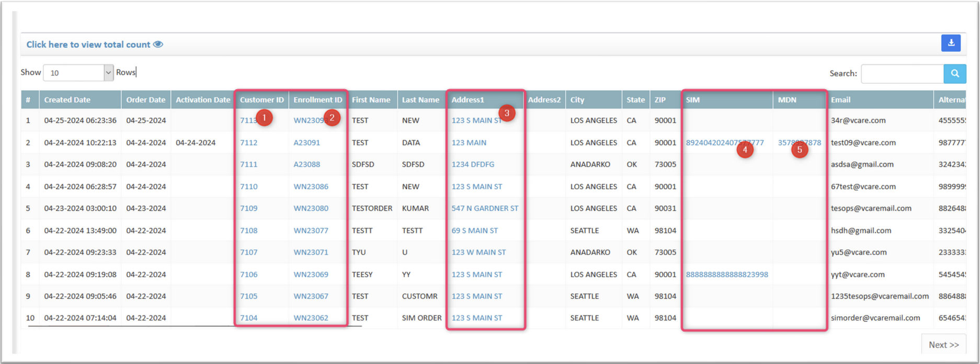Select email hsdh@gmail.com

861,230
